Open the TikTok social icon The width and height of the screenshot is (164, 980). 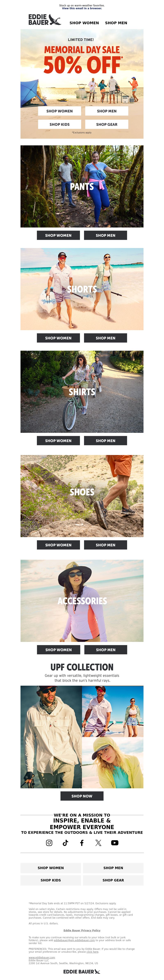click(65, 843)
